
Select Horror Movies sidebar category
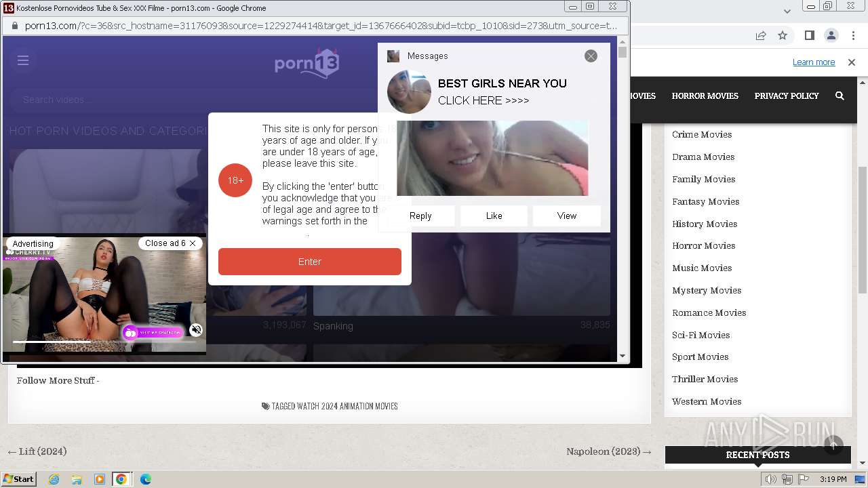point(704,245)
